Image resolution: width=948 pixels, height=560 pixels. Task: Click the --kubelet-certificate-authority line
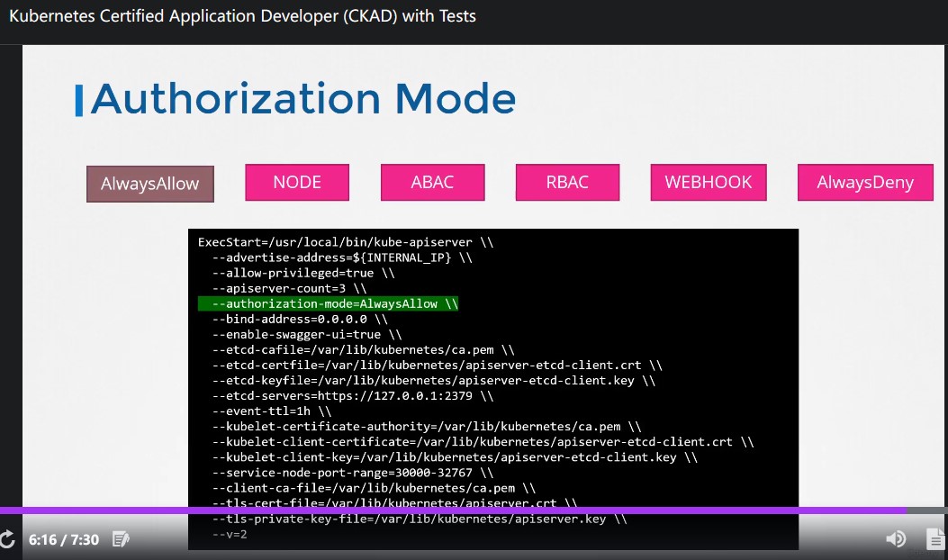(427, 427)
